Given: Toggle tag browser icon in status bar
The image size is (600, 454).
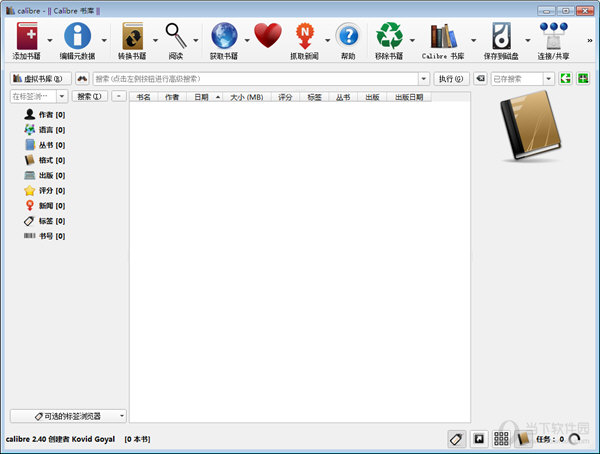Looking at the screenshot, I should 457,439.
